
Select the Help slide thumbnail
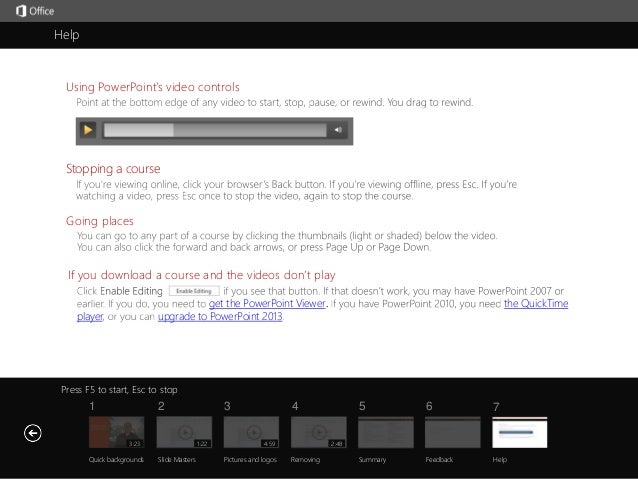pyautogui.click(x=520, y=432)
